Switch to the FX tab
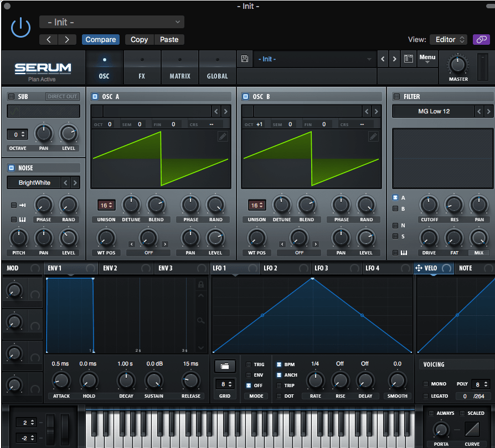This screenshot has width=495, height=448. 142,68
